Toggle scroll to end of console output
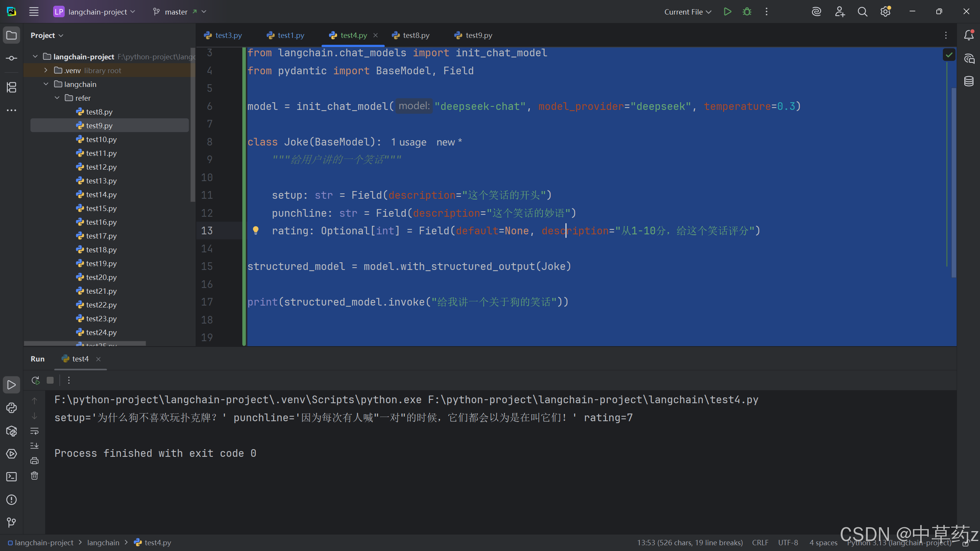This screenshot has width=980, height=551. coord(34,446)
